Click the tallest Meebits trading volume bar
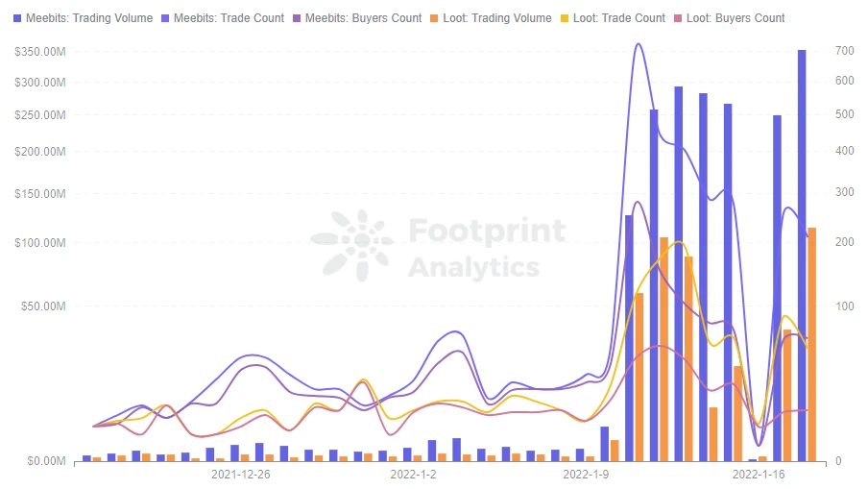Viewport: 868px width, 489px height. coord(802,256)
